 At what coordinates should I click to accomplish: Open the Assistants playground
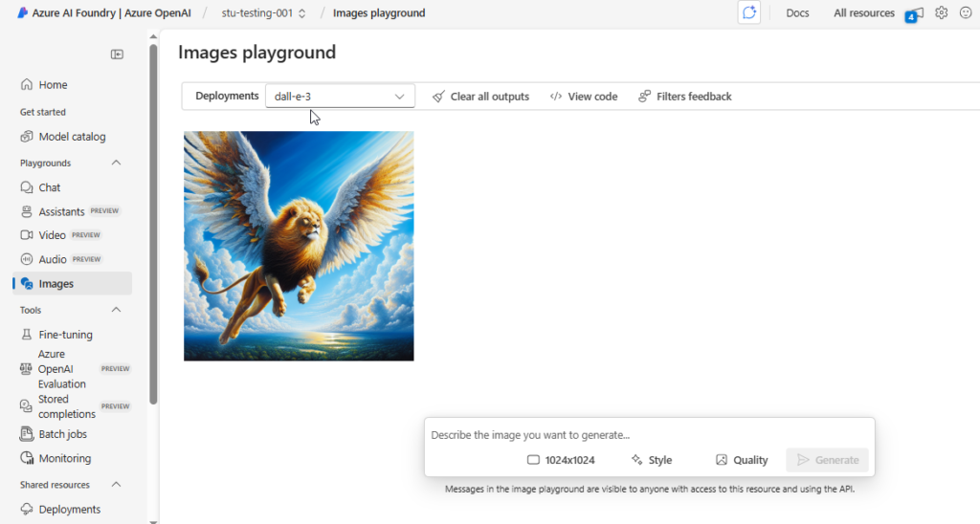pos(72,211)
